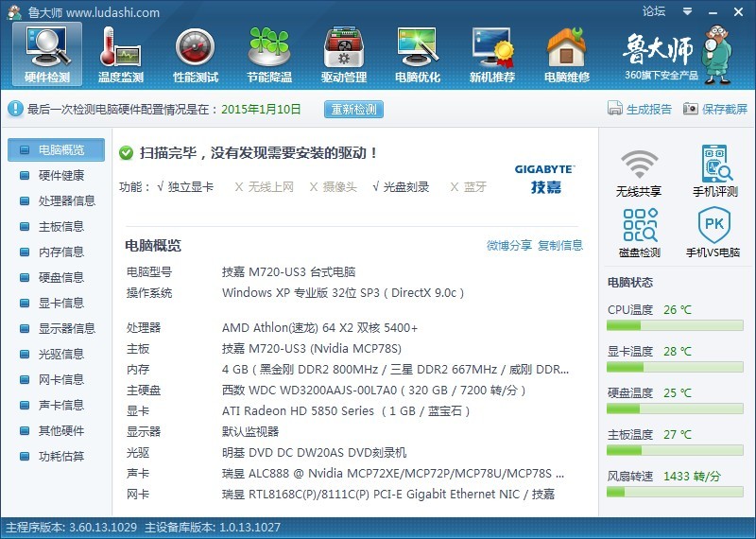This screenshot has height=539, width=756.
Task: Click OS value Windows XP 专业版
Action: click(343, 293)
